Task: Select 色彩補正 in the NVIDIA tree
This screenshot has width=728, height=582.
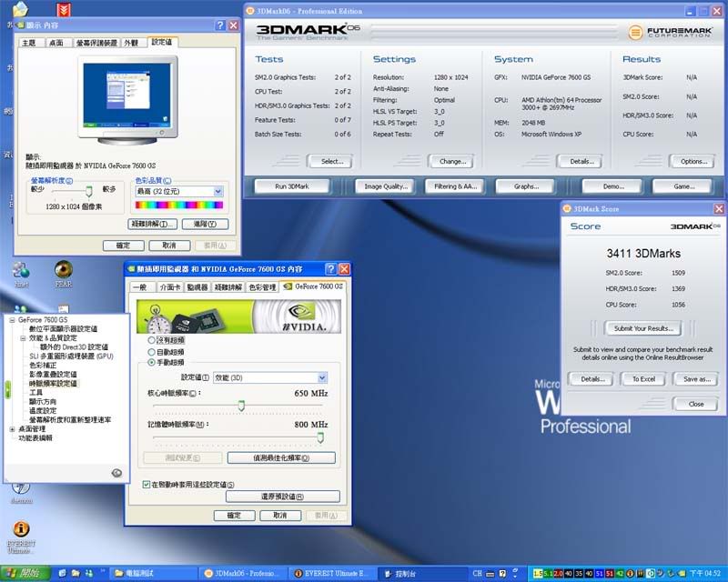Action: (x=43, y=366)
